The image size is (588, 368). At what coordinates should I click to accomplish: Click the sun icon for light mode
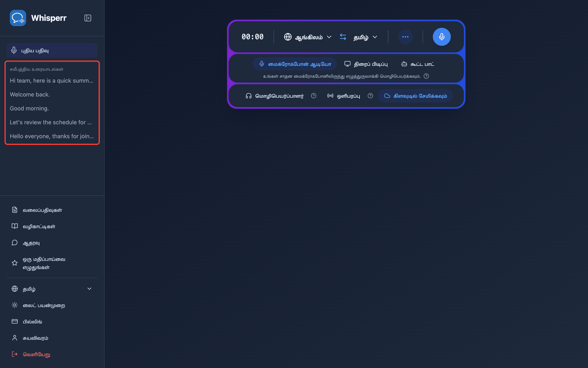click(15, 305)
